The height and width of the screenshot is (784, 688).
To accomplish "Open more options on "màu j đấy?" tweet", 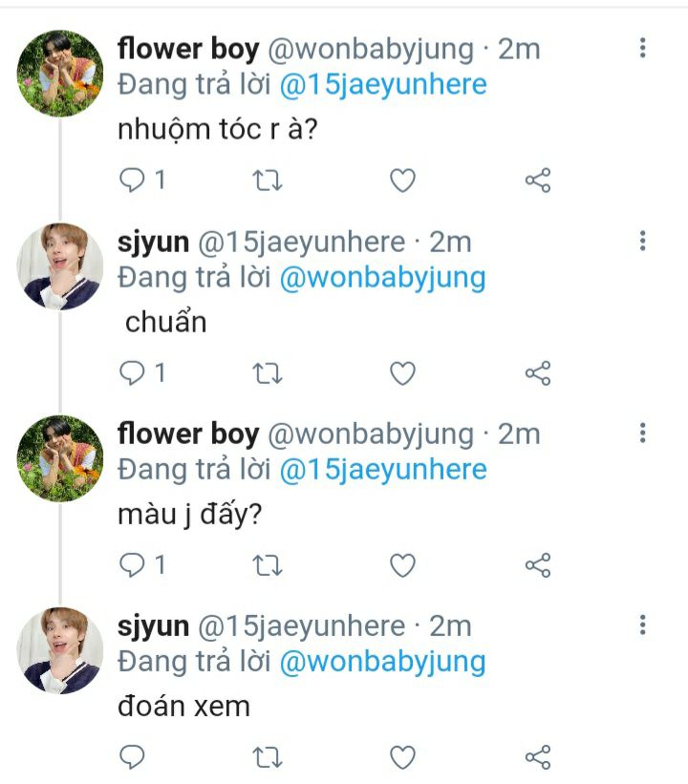I will coord(643,433).
